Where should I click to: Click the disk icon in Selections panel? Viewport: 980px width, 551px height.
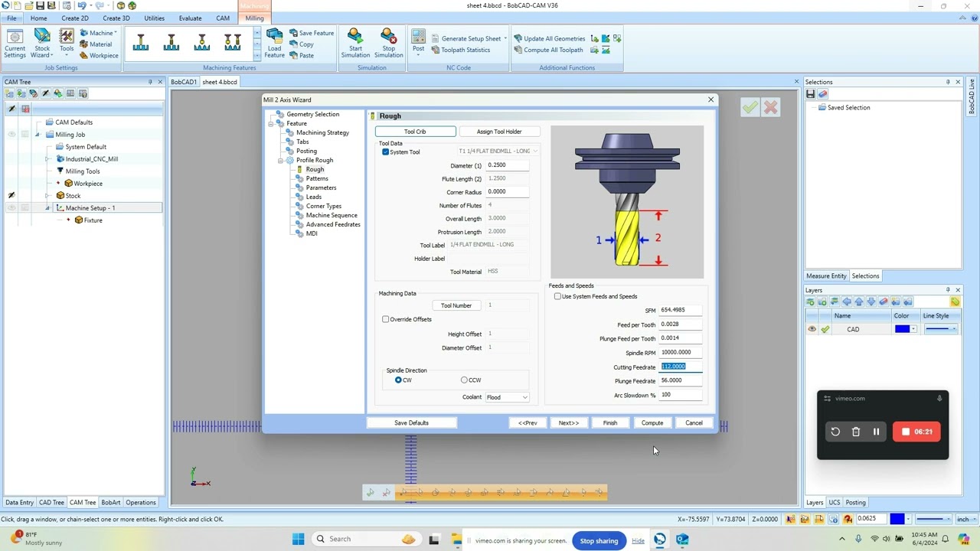(x=811, y=94)
